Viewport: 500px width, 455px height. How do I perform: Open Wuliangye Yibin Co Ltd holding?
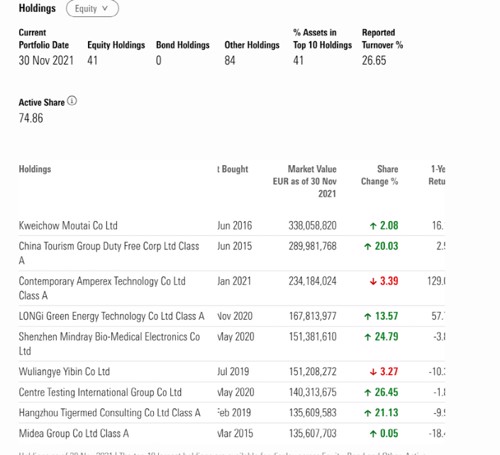tap(64, 372)
